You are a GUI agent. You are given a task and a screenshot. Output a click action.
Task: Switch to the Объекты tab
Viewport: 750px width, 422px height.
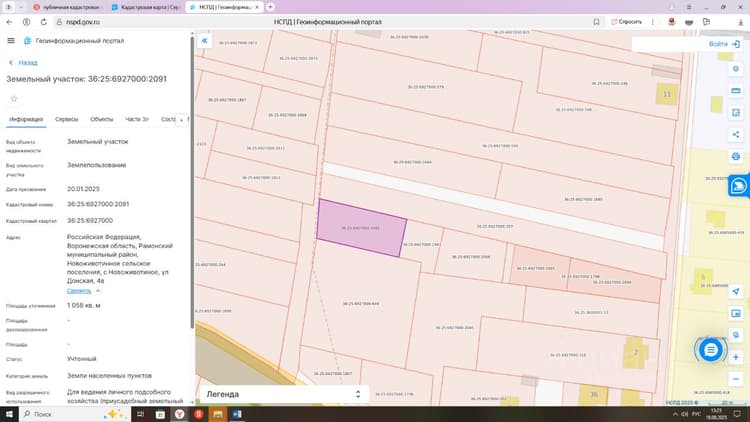pos(101,119)
